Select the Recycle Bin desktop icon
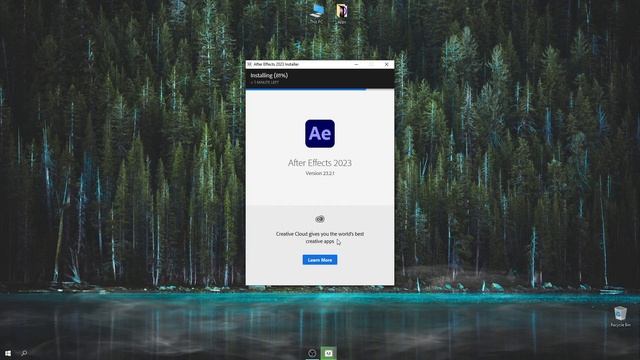The image size is (640, 360). [x=620, y=317]
